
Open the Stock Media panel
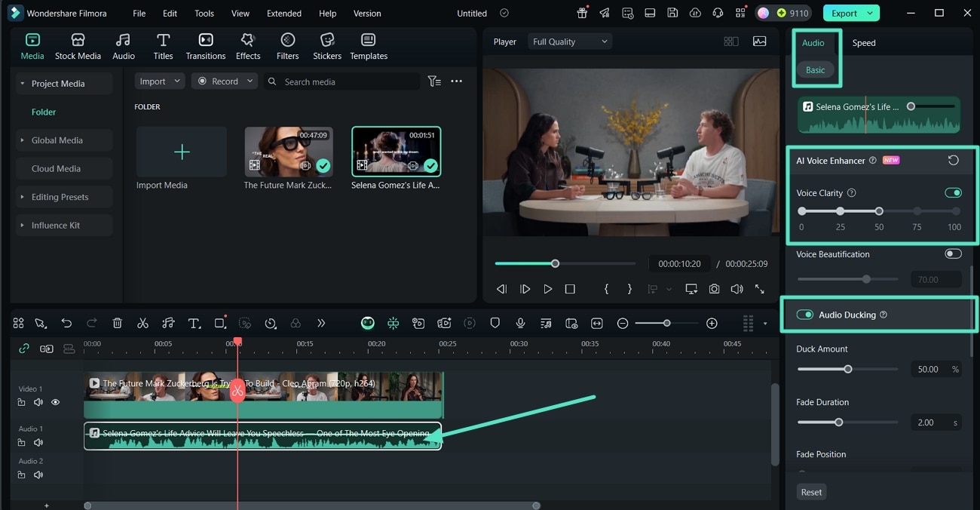[x=78, y=46]
